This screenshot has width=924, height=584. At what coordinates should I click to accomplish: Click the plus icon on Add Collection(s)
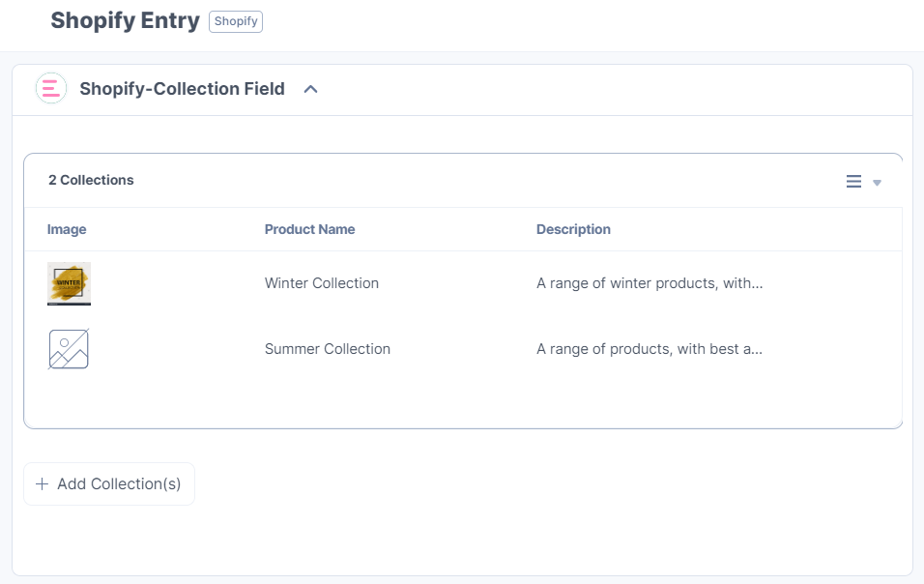tap(42, 483)
